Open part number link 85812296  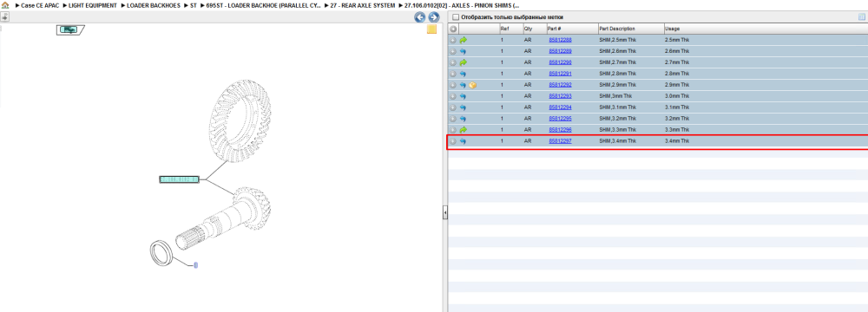pos(560,130)
